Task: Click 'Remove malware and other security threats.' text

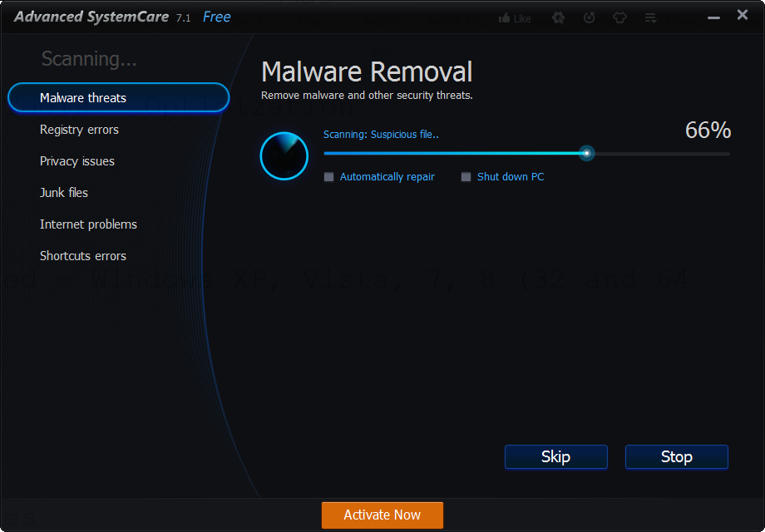Action: point(367,96)
